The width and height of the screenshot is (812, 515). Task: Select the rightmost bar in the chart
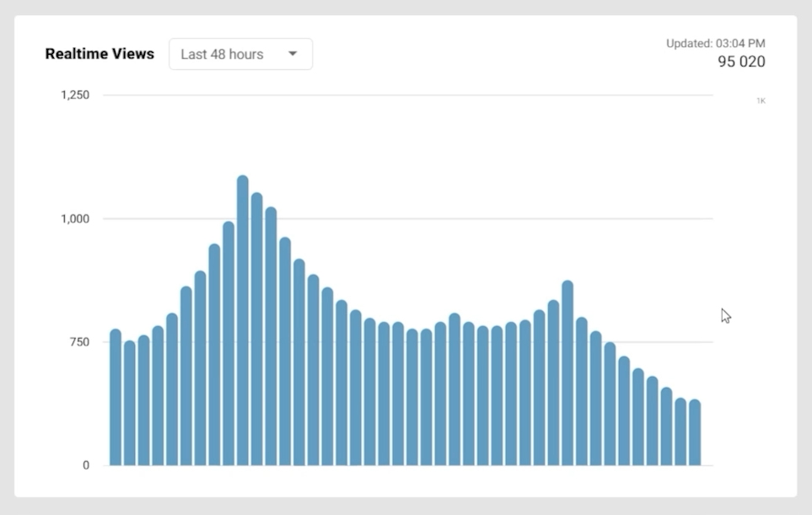695,432
